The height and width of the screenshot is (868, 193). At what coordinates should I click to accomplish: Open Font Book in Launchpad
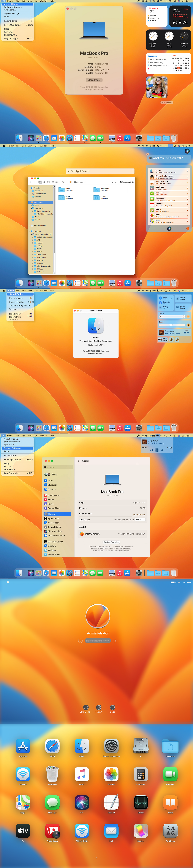pyautogui.click(x=170, y=831)
